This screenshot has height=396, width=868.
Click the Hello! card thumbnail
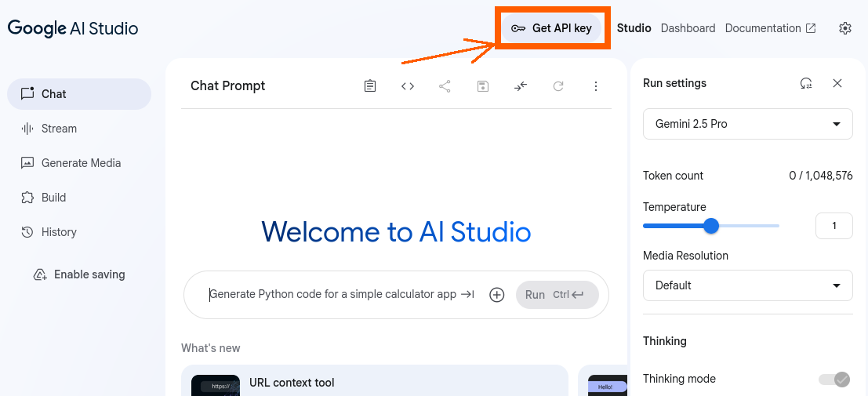tap(607, 386)
